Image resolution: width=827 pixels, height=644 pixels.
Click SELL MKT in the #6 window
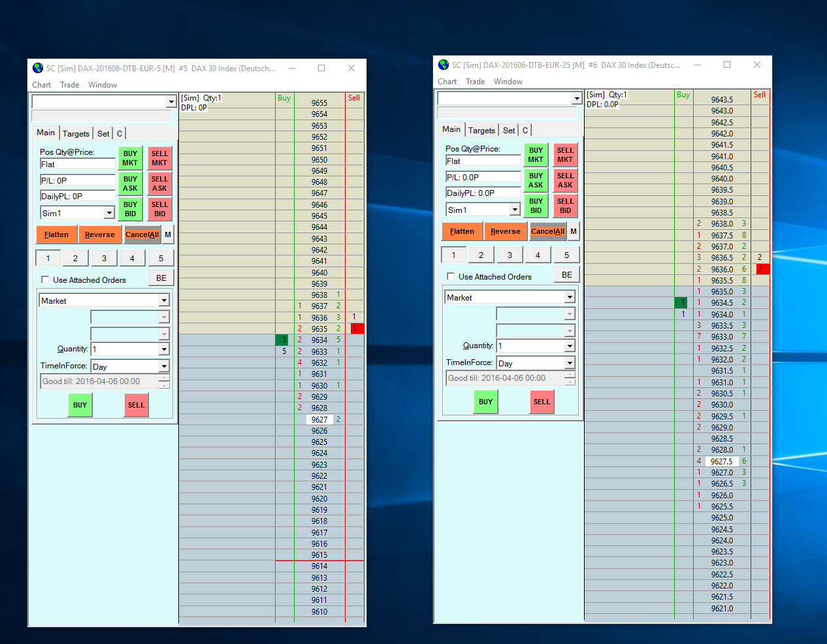click(x=565, y=155)
